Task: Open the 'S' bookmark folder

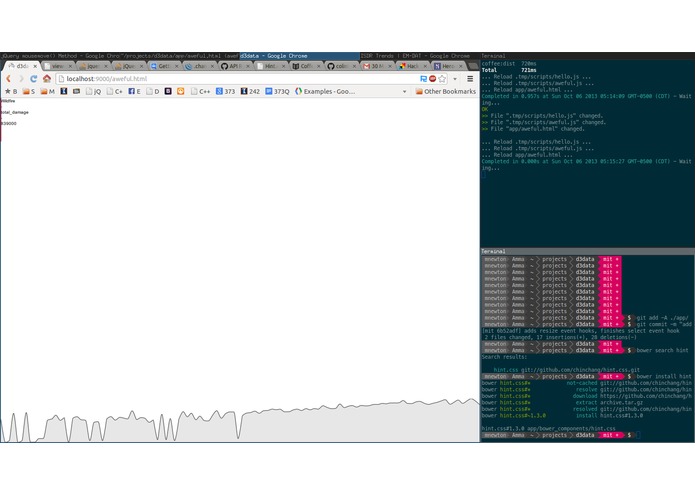Action: pos(29,91)
